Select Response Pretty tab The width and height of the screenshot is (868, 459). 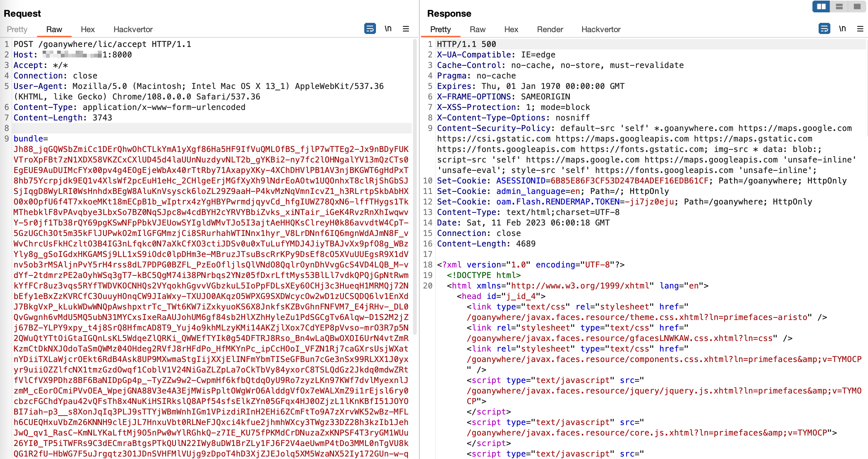point(440,29)
